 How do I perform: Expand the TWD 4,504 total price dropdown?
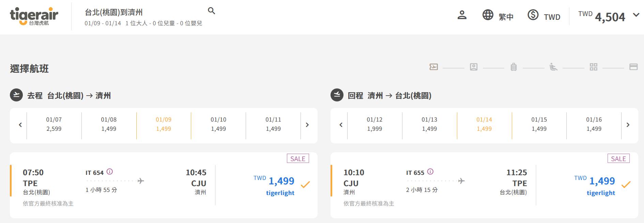636,15
